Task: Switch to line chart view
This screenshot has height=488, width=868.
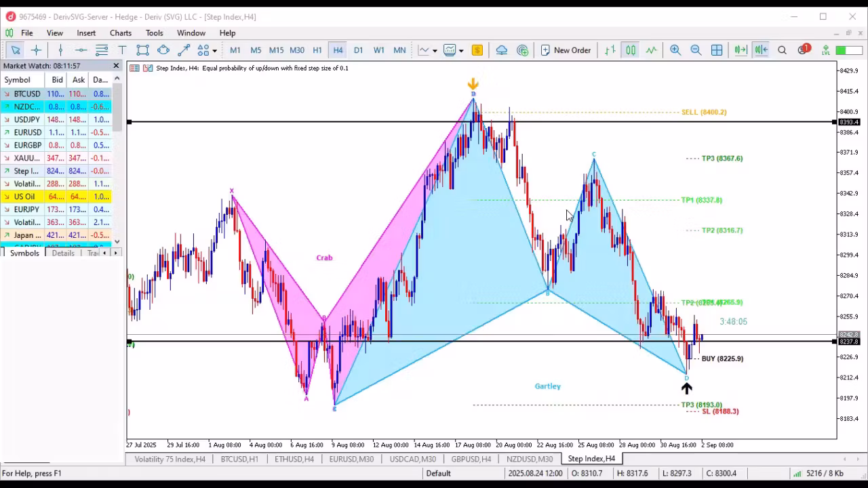Action: [x=651, y=50]
